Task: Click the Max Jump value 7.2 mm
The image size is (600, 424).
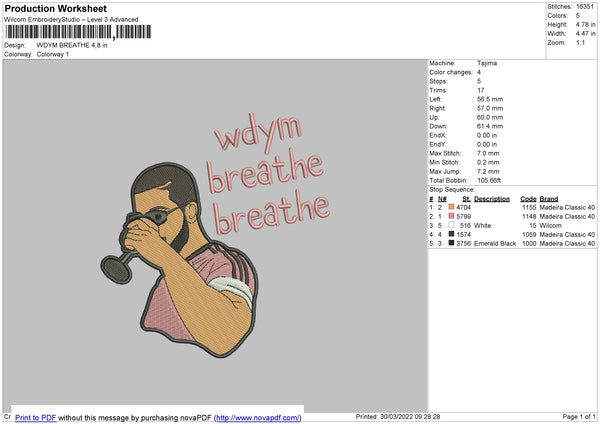Action: pos(488,171)
